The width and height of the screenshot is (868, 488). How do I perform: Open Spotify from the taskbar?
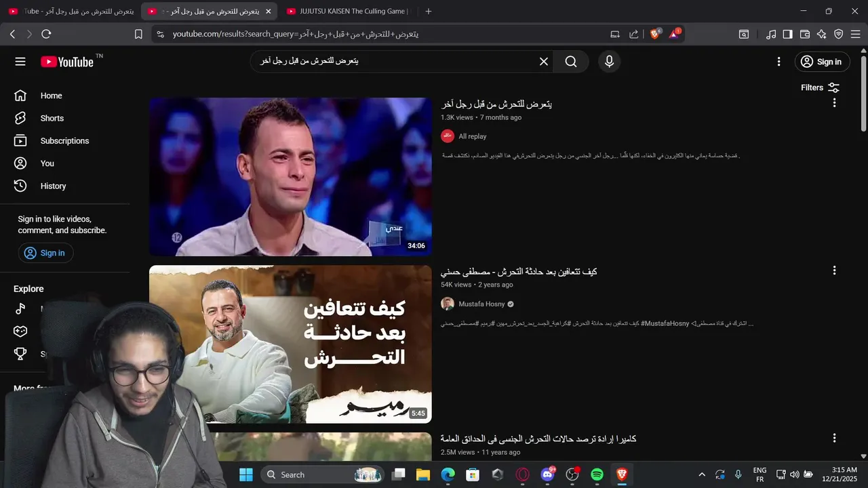point(597,474)
